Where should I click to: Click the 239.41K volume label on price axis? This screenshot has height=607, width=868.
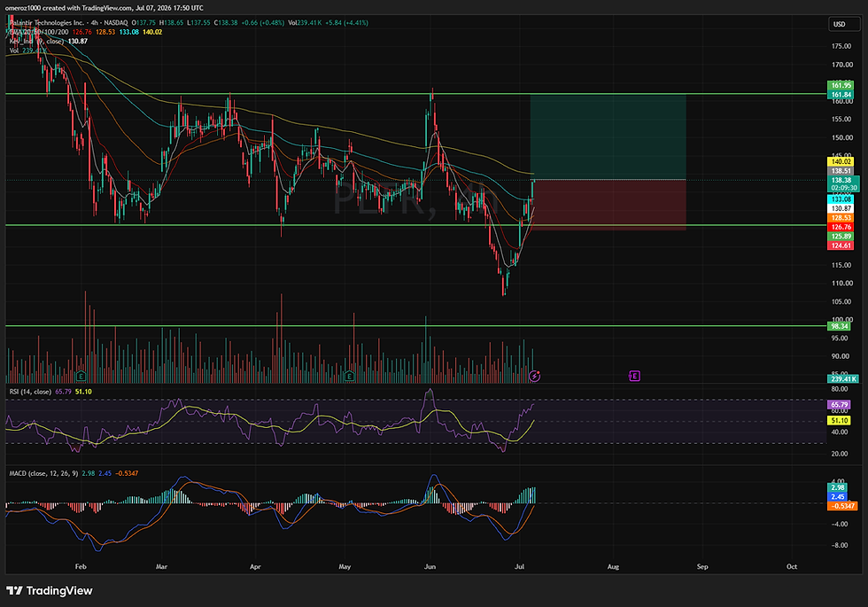tap(842, 379)
